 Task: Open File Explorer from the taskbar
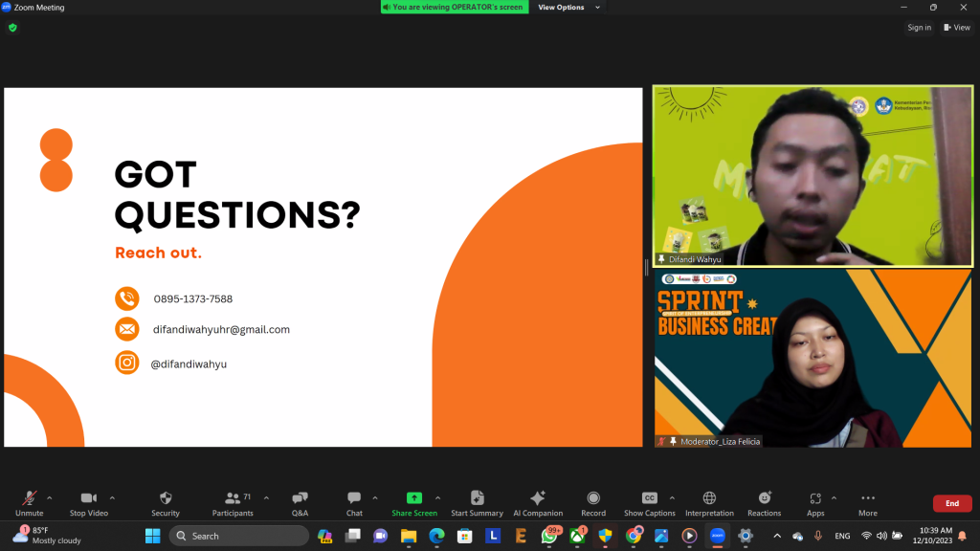pos(409,536)
